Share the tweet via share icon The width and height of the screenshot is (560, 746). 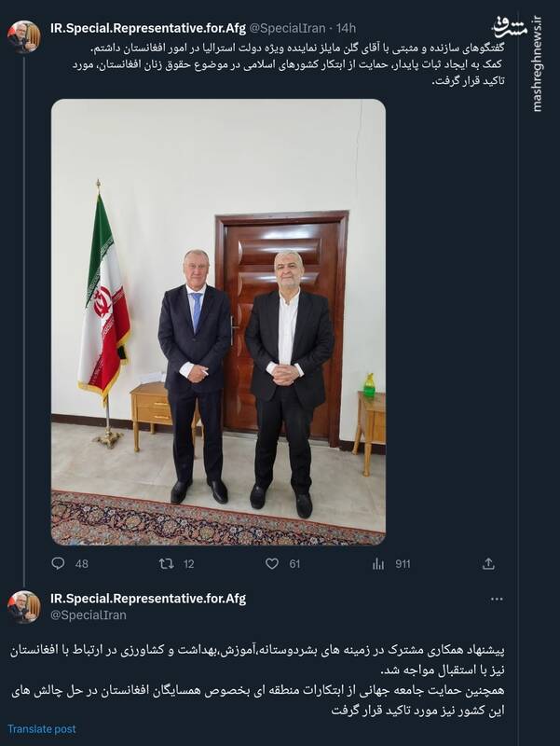(x=488, y=563)
